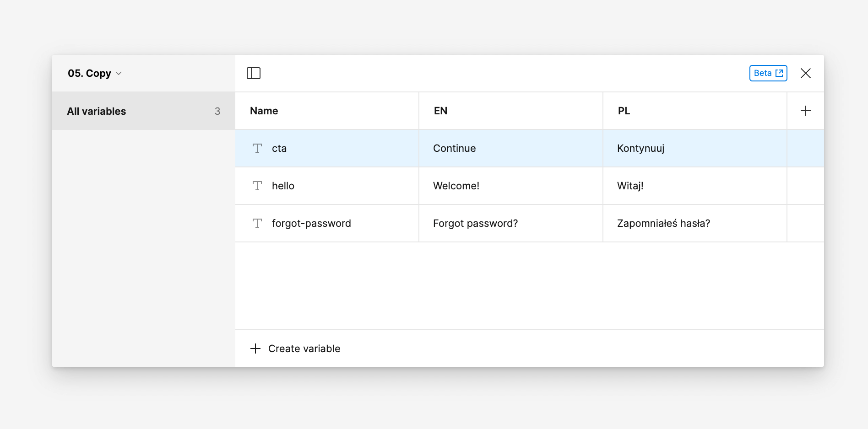Click the text type icon beside hello
868x429 pixels.
(x=257, y=186)
